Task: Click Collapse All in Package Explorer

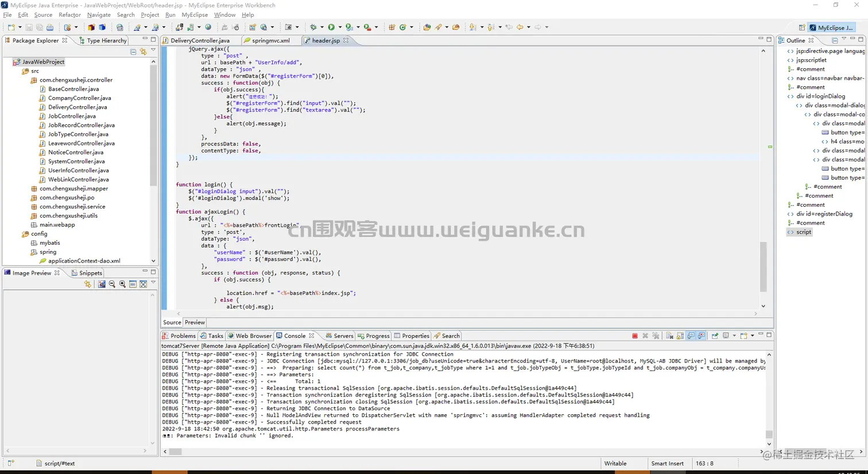Action: click(x=133, y=52)
